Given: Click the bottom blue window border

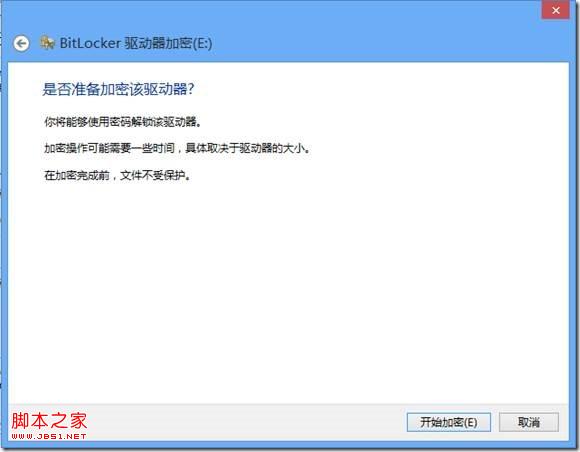Looking at the screenshot, I should pos(289,445).
